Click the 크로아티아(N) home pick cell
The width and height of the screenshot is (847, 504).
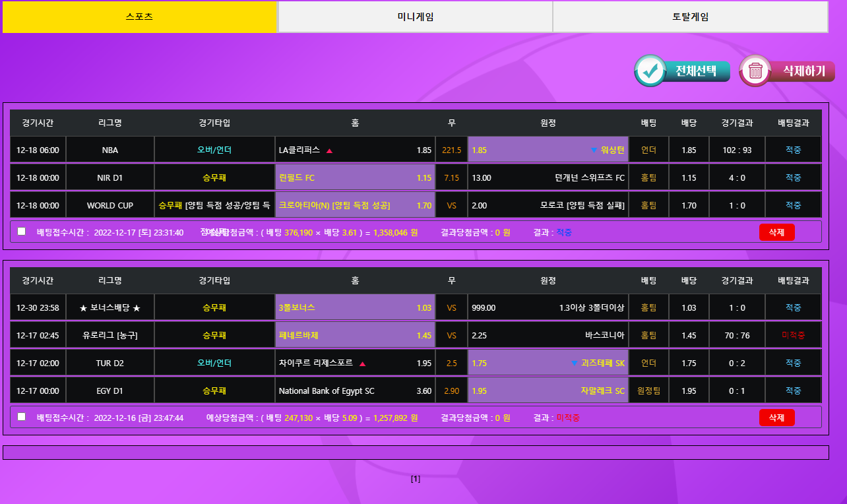355,205
